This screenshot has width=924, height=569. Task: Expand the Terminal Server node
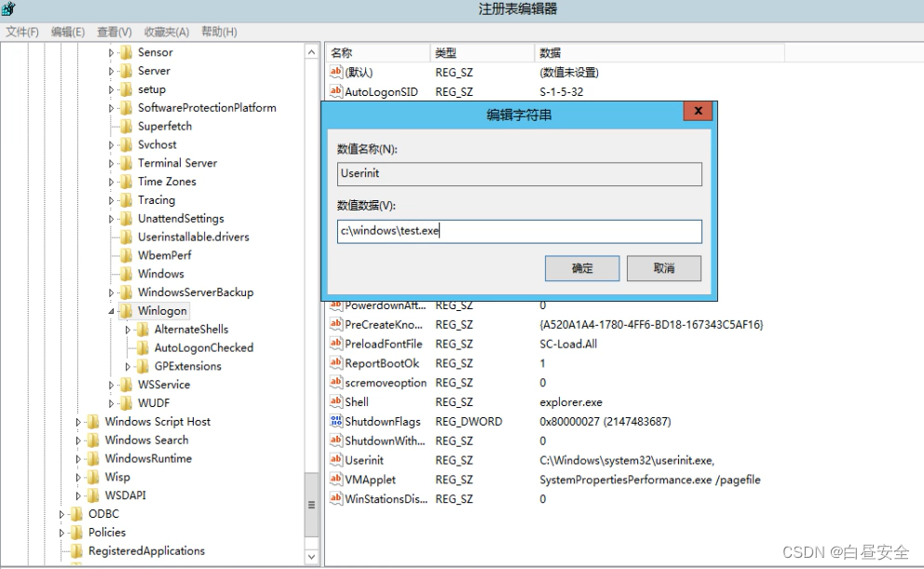[111, 164]
